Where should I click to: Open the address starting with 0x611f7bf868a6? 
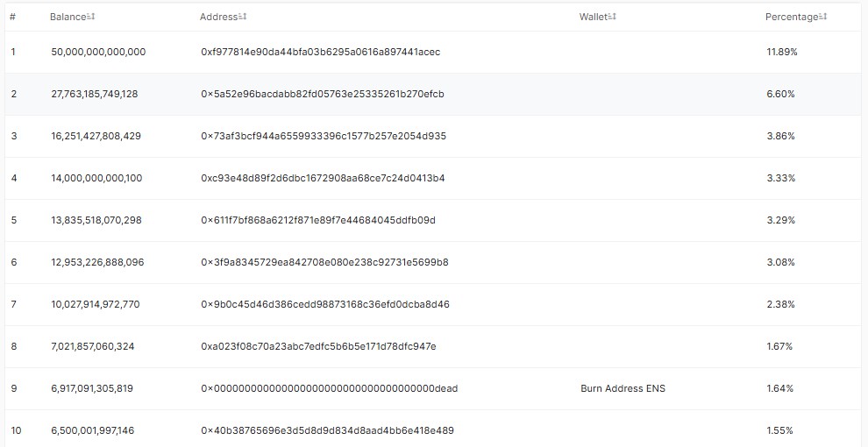pos(317,220)
